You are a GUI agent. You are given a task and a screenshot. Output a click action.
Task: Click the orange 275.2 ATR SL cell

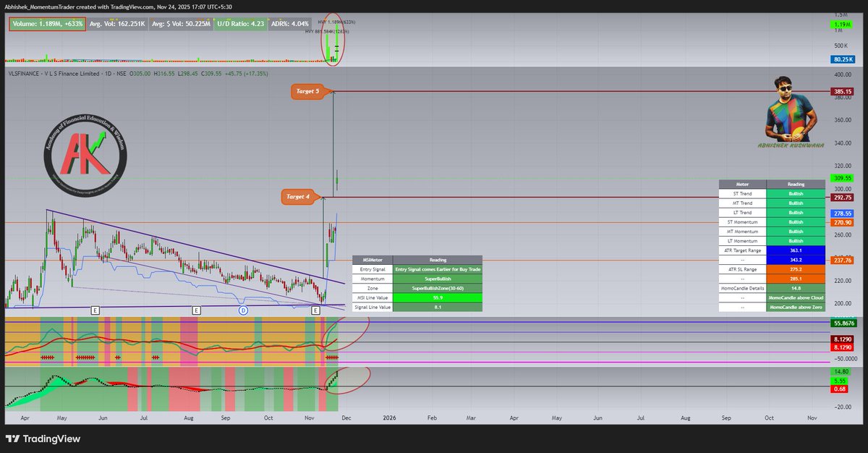[x=796, y=269]
